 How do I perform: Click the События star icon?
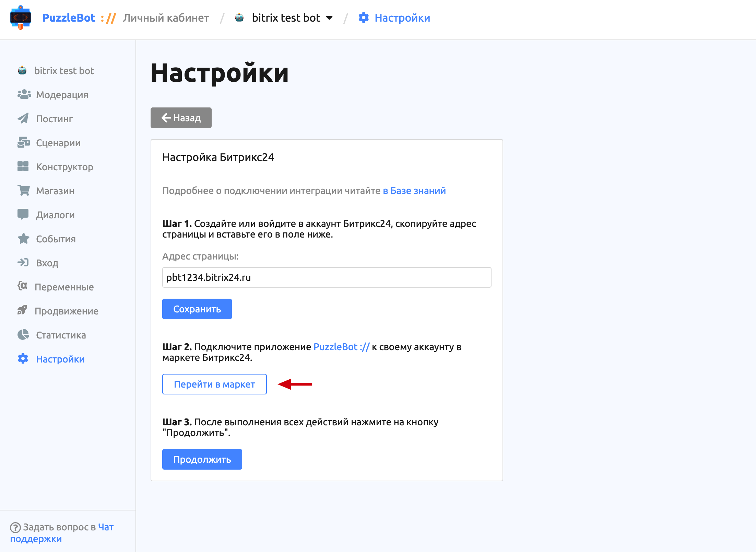24,239
